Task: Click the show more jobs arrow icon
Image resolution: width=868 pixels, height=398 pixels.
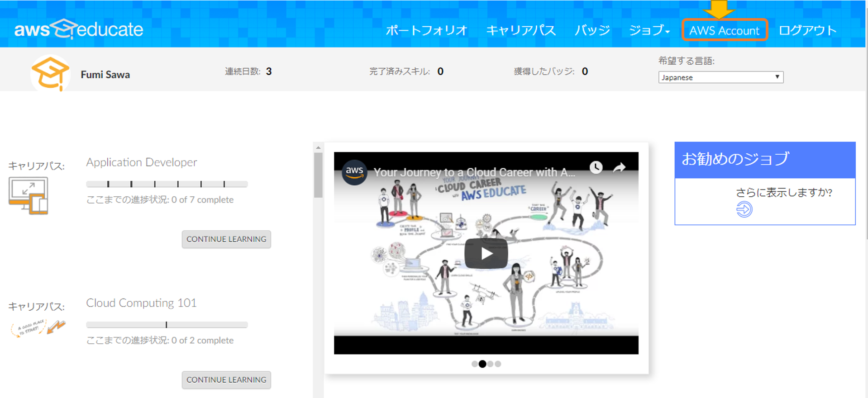Action: [744, 209]
